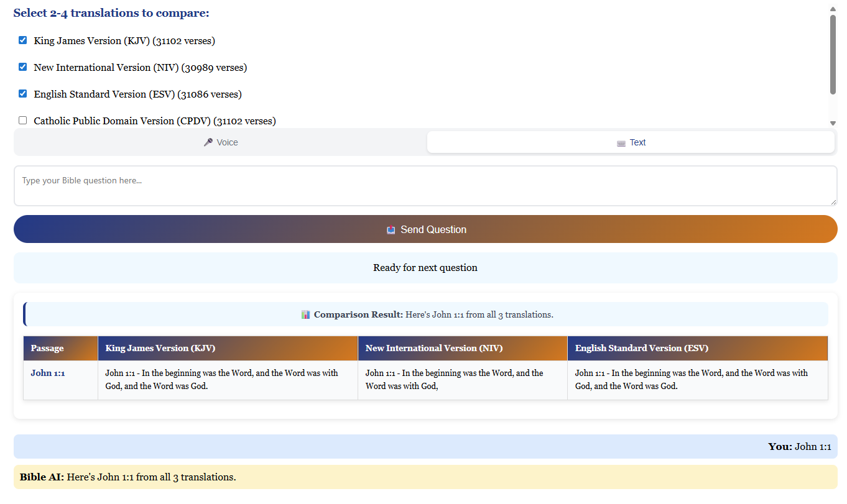The width and height of the screenshot is (847, 504).
Task: Click scroll up arrow of translations list
Action: coord(833,9)
